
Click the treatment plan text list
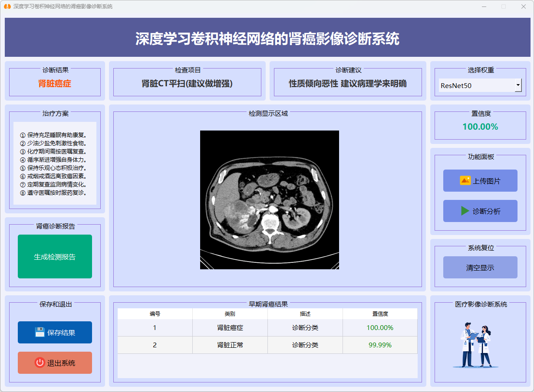pyautogui.click(x=55, y=163)
